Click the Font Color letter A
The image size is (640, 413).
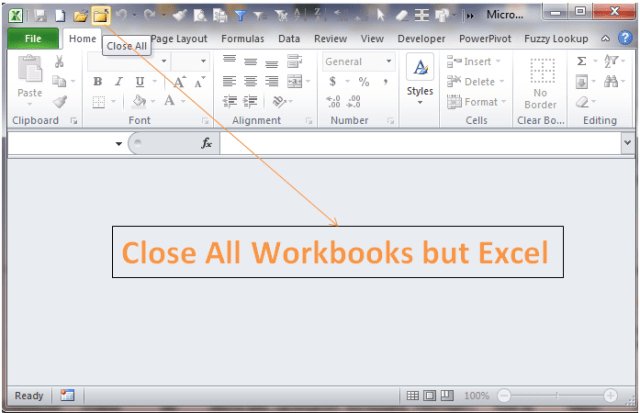169,100
